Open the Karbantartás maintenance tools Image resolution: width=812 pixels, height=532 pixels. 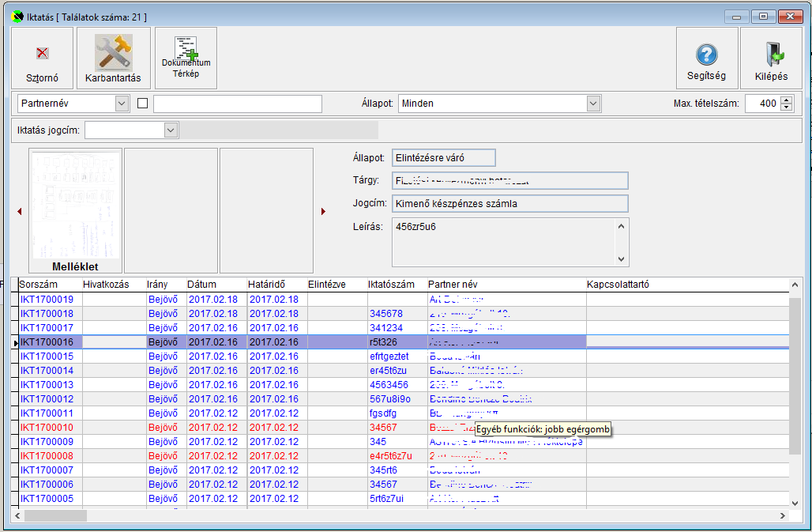pyautogui.click(x=113, y=54)
